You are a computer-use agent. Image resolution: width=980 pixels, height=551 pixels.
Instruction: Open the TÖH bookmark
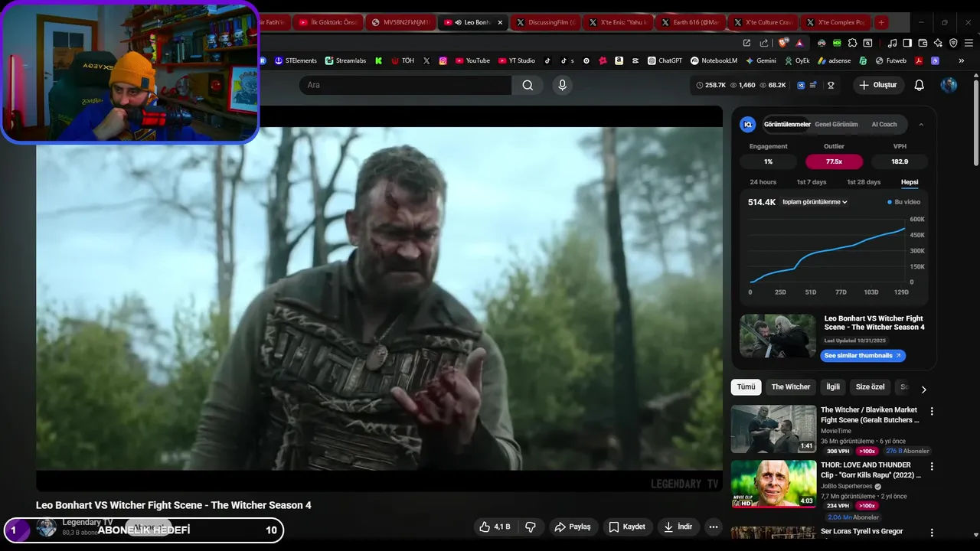click(403, 60)
